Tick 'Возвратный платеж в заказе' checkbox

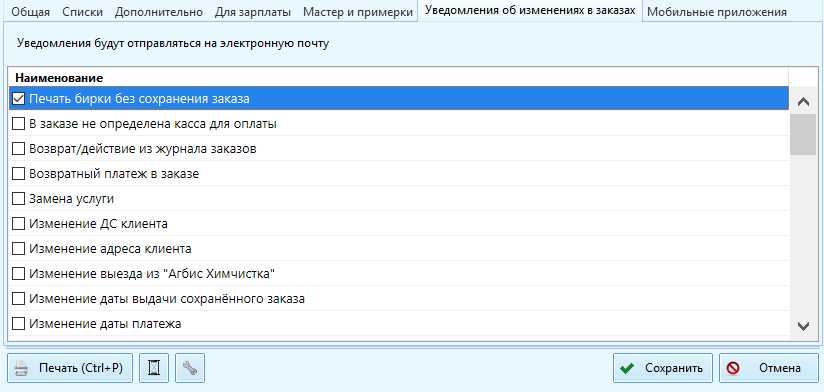[18, 174]
